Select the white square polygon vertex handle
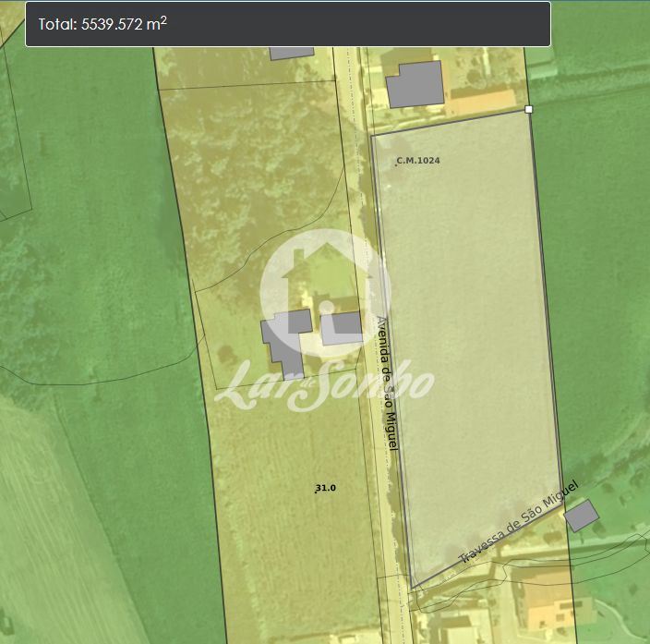Screen dimensions: 650x644 click(529, 109)
